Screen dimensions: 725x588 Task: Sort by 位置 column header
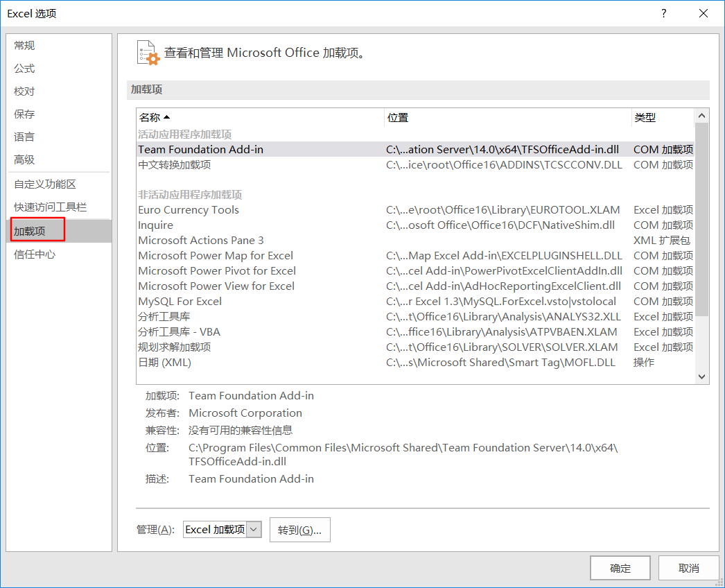507,117
